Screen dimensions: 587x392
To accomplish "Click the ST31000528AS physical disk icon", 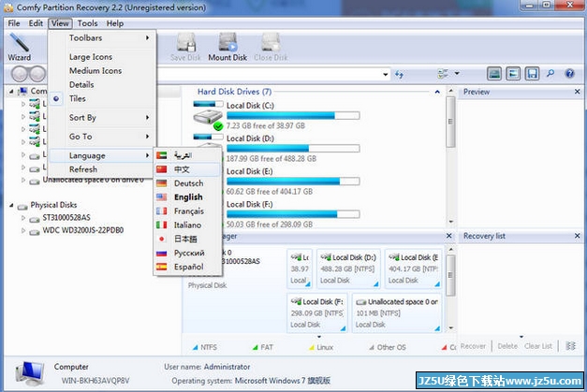I will [35, 218].
